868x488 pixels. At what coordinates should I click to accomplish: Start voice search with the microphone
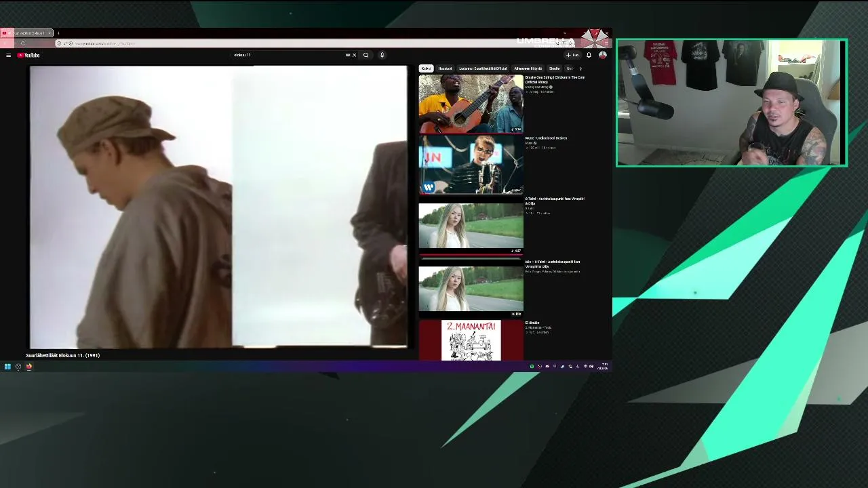(382, 55)
